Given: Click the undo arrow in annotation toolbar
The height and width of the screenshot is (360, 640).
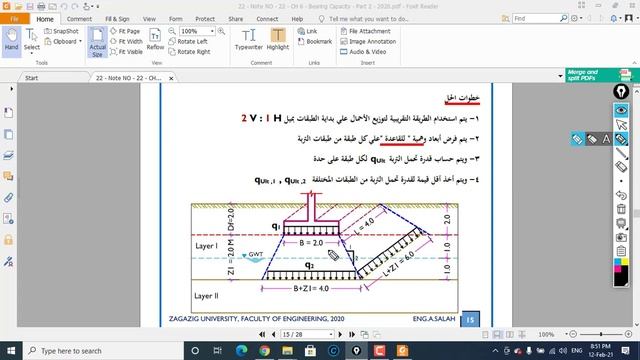Looking at the screenshot, I should click(621, 195).
